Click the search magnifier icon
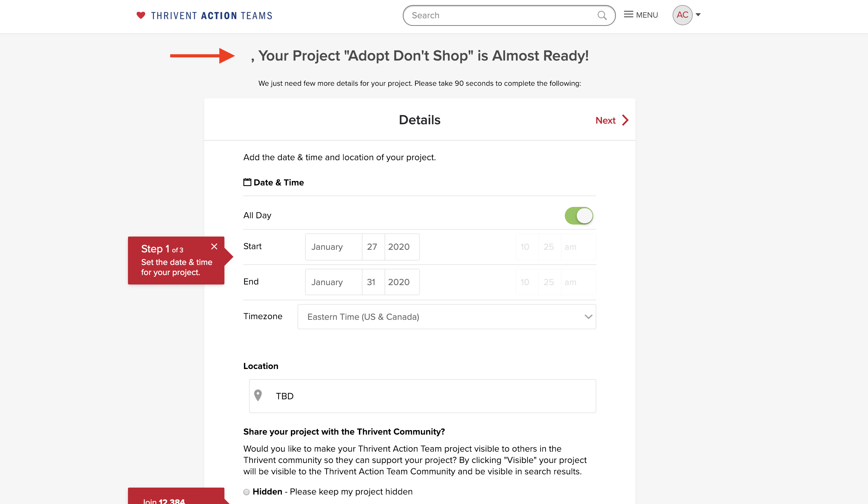Screen dimensions: 868x504 (602, 15)
